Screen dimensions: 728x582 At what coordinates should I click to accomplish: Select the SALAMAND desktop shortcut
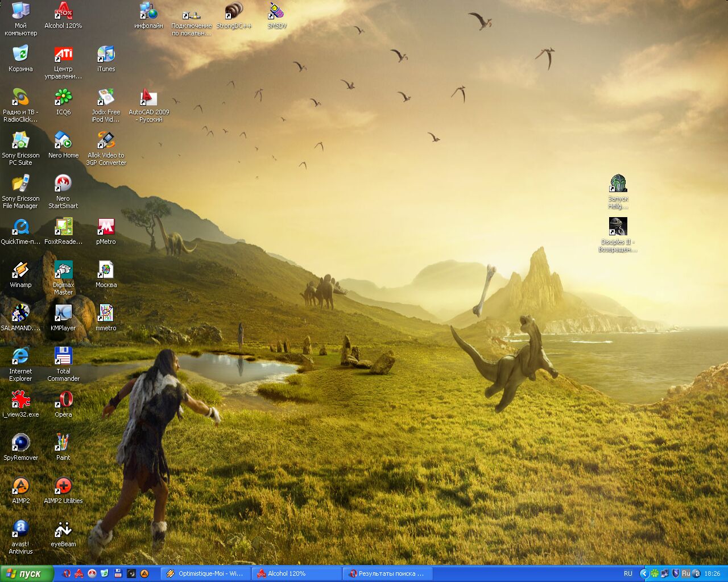coord(20,318)
